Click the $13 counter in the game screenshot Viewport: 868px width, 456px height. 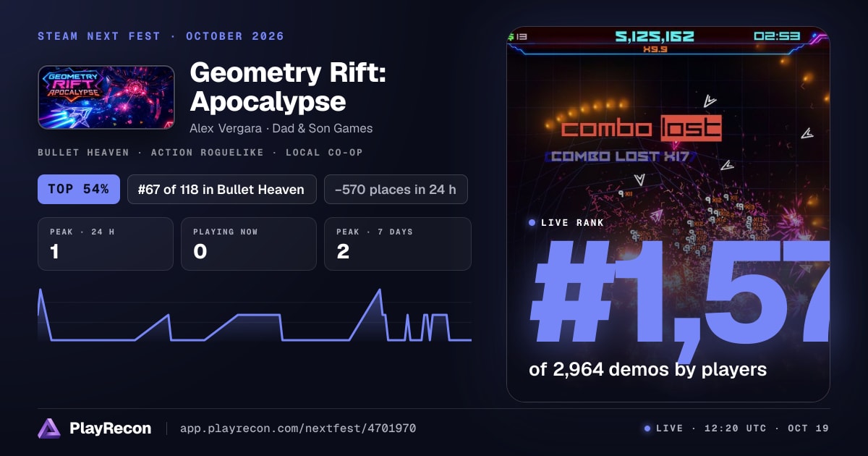click(518, 36)
